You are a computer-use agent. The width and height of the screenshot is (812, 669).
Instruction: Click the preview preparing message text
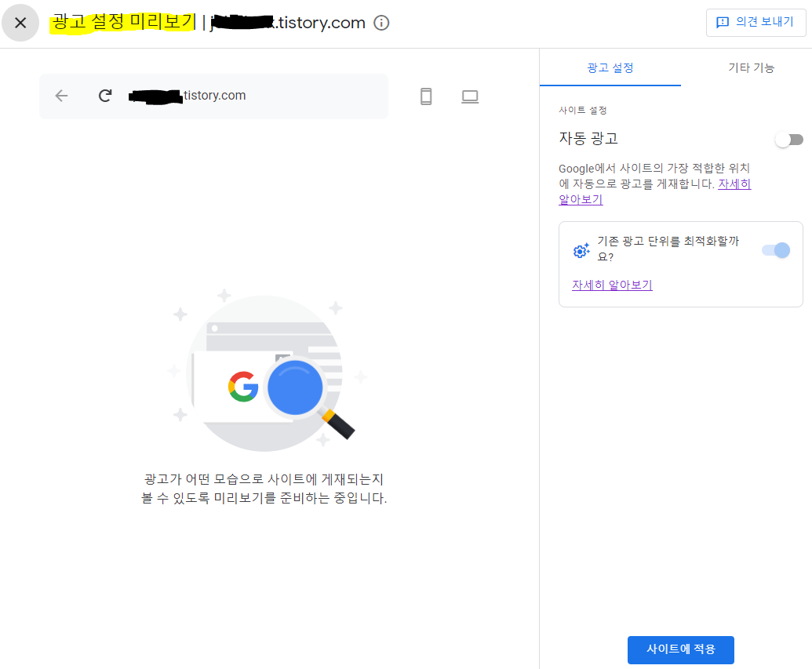tap(264, 489)
